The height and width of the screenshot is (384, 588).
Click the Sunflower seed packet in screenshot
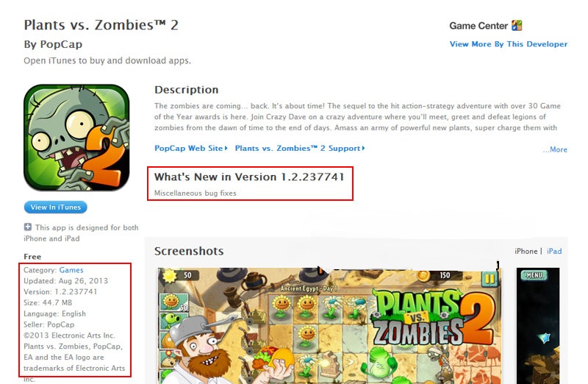[x=173, y=302]
